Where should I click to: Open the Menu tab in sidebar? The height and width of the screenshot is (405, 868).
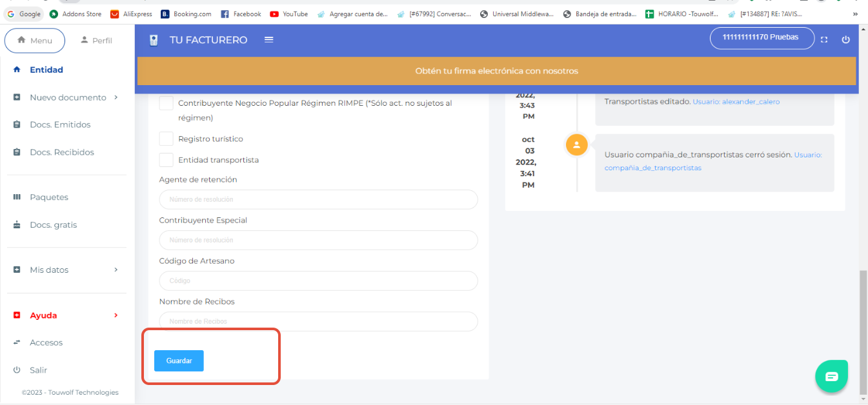(x=35, y=41)
